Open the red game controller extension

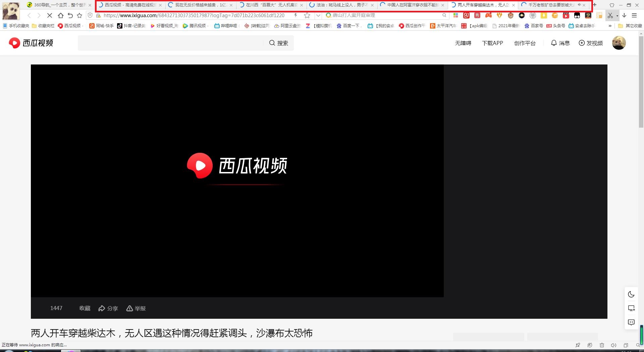[488, 15]
